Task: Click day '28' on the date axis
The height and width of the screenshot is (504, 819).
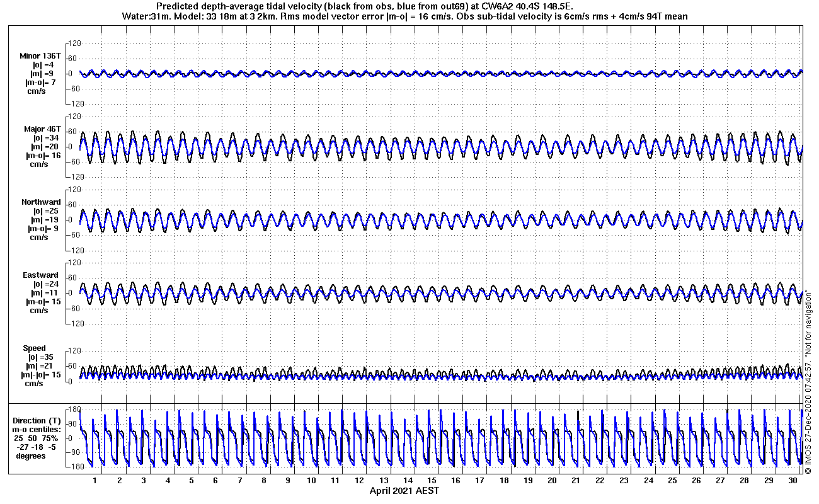Action: point(745,481)
